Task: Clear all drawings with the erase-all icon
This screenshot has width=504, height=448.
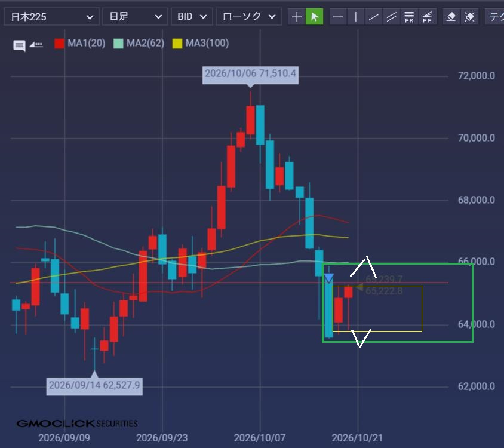Action: click(x=469, y=16)
